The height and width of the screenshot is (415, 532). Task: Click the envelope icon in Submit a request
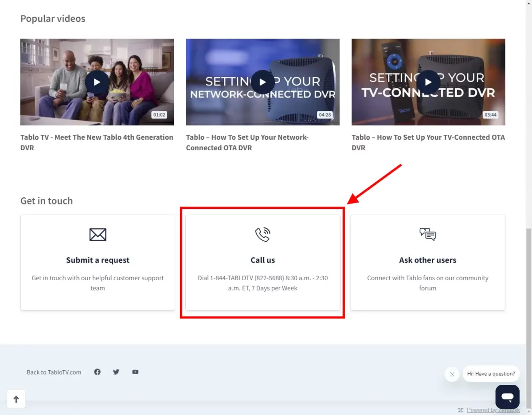coord(98,234)
